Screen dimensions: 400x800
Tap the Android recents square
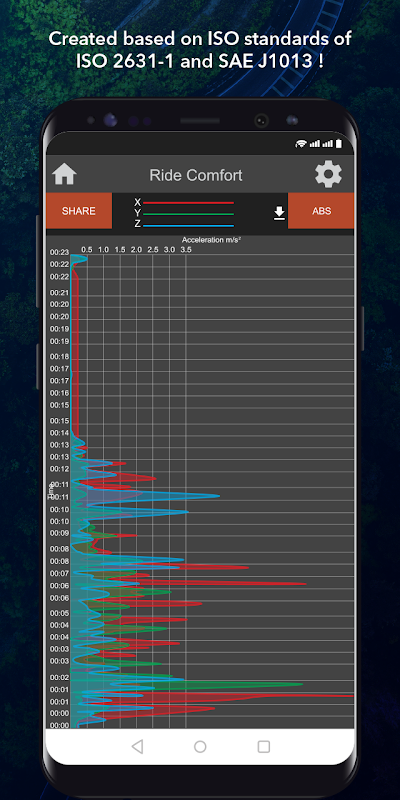coord(263,747)
